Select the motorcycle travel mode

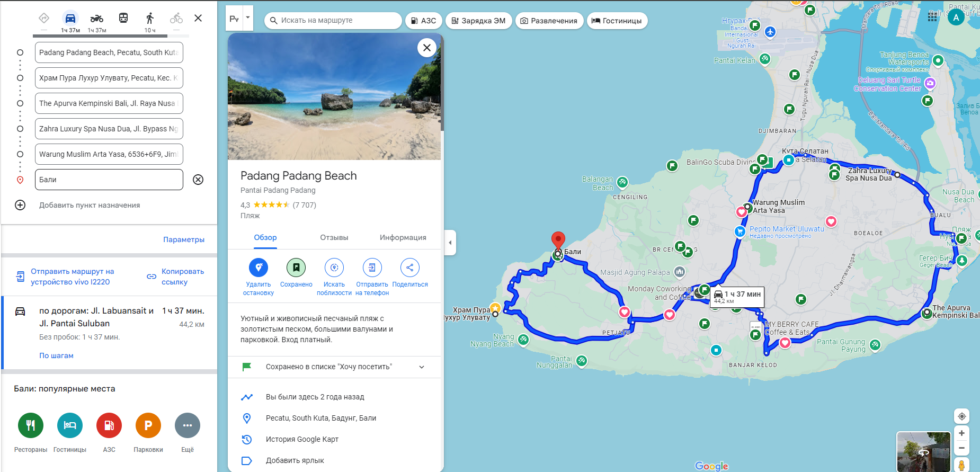pyautogui.click(x=97, y=20)
